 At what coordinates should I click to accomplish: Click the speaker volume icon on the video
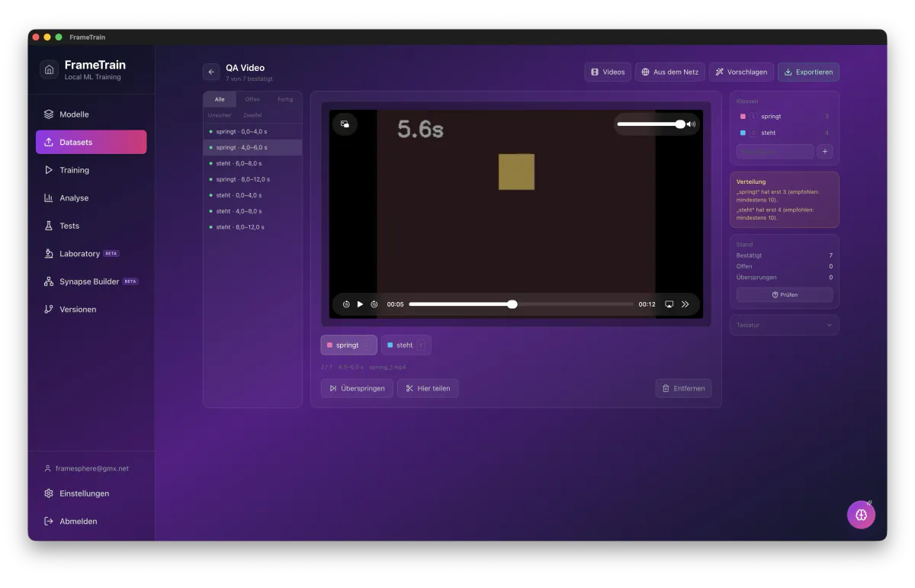pyautogui.click(x=691, y=124)
